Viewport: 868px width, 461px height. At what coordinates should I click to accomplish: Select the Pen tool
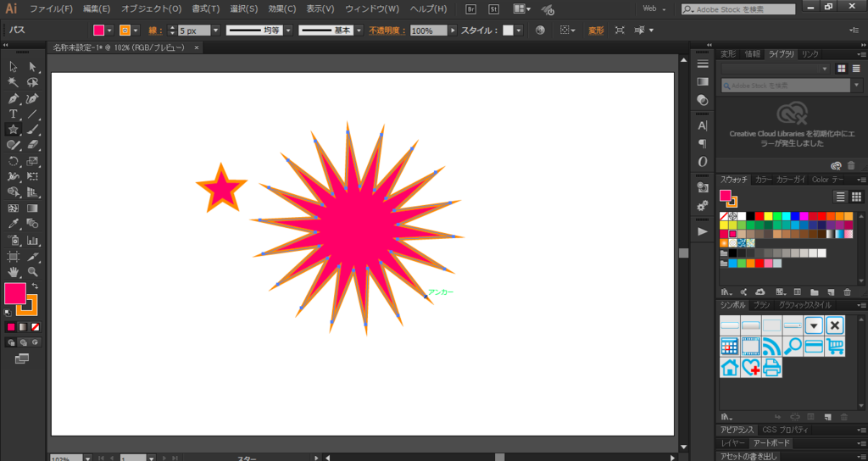click(14, 98)
